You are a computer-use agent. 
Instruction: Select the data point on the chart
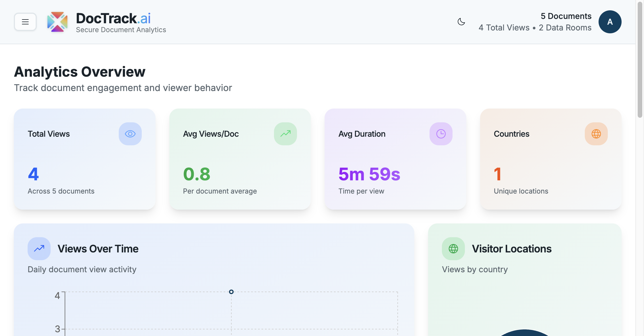(231, 292)
